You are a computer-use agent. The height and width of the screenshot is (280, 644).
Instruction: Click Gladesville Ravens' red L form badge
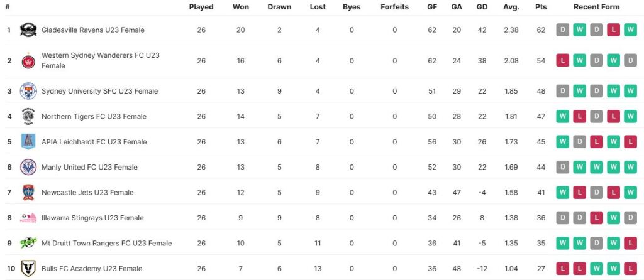(613, 30)
